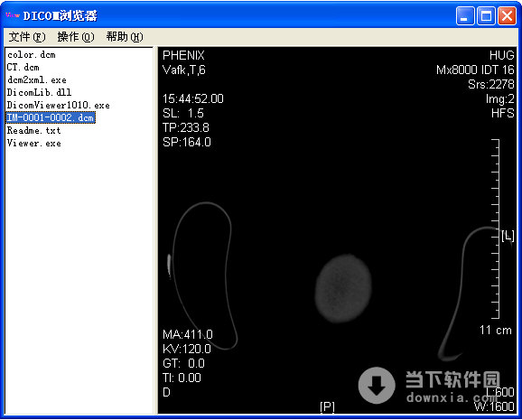Maximize the DICOM browser window

point(486,15)
